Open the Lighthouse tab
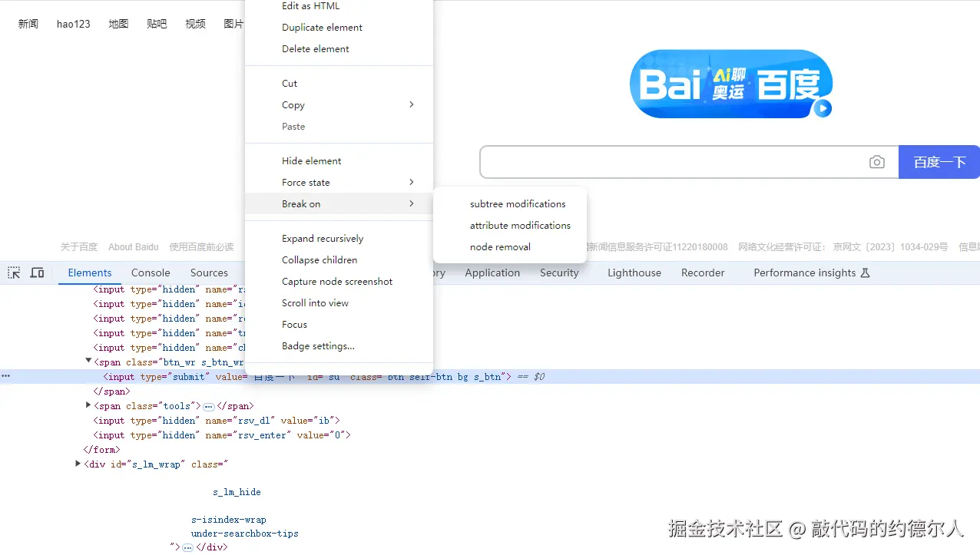 click(634, 273)
